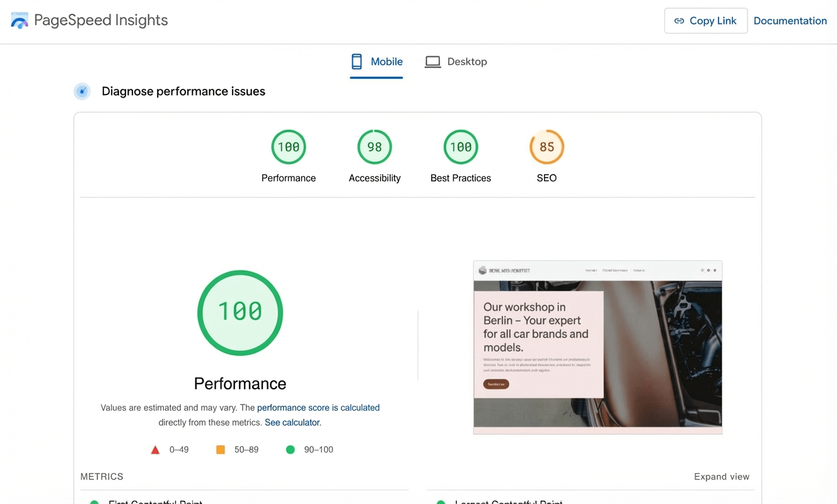The width and height of the screenshot is (837, 504).
Task: Switch to the Desktop tab
Action: 456,61
